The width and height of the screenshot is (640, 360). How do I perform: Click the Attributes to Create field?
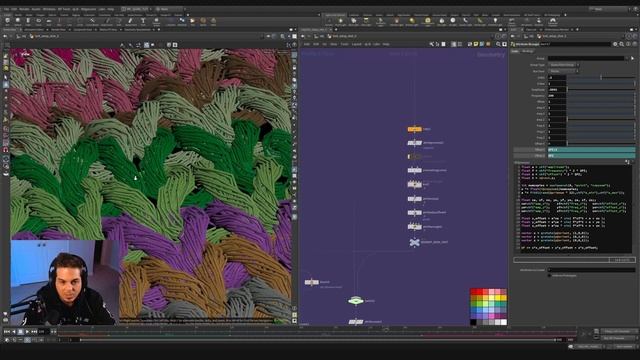[x=591, y=270]
